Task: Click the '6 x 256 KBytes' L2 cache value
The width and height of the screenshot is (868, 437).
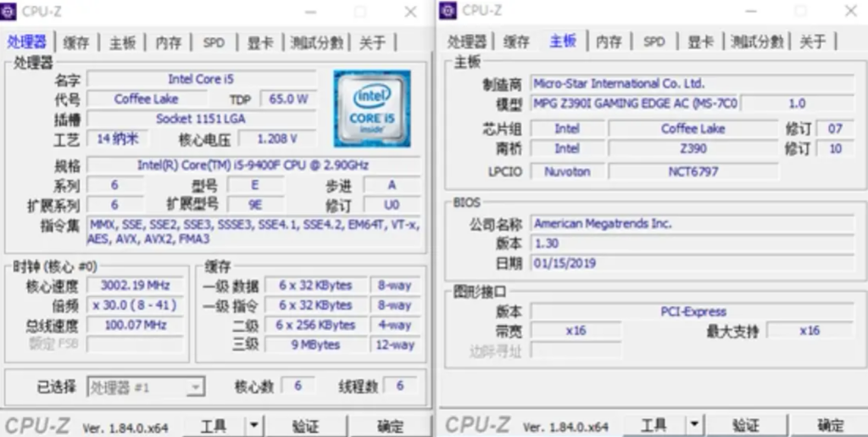Action: tap(315, 324)
